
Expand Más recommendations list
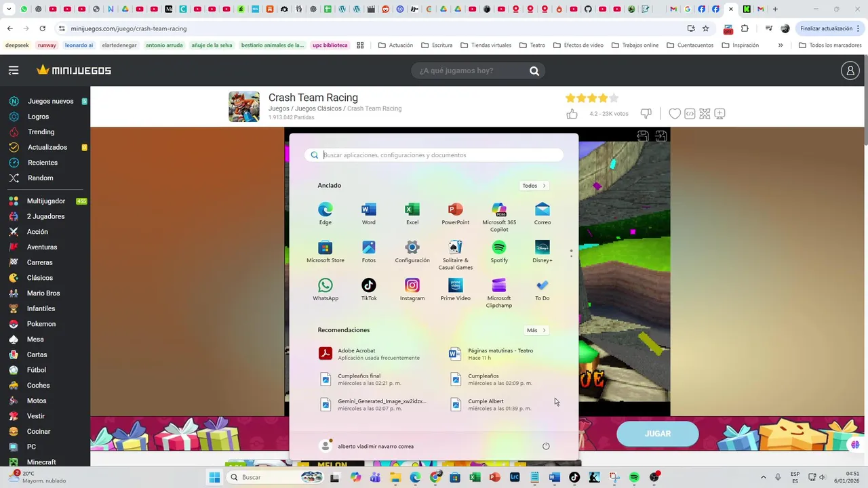pos(536,330)
